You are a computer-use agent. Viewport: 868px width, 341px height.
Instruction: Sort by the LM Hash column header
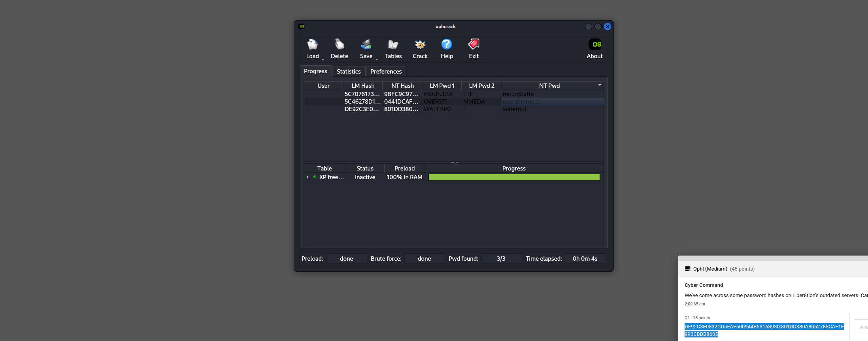(363, 86)
